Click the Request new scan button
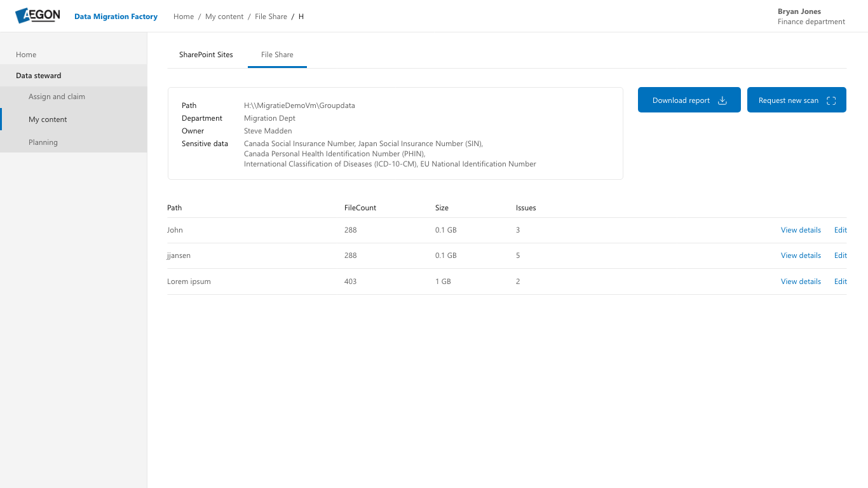This screenshot has height=488, width=868. (x=797, y=100)
